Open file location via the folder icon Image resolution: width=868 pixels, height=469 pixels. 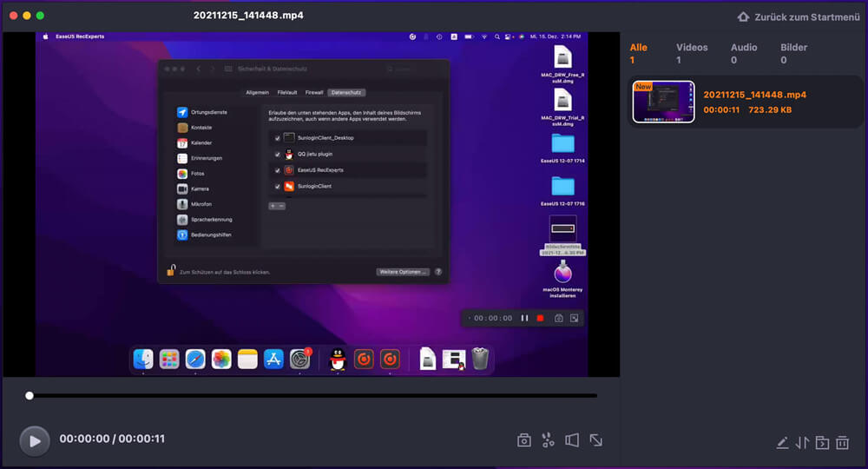pyautogui.click(x=822, y=443)
